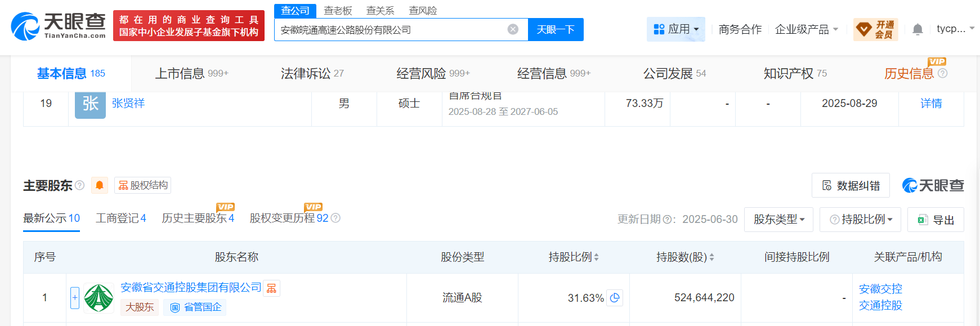Select the 查风险 search tab
The height and width of the screenshot is (326, 980).
(x=423, y=11)
